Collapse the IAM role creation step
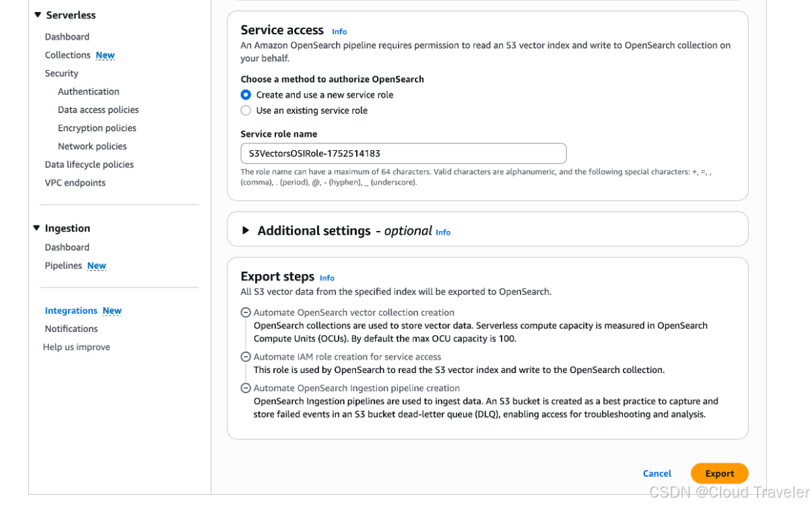Image resolution: width=812 pixels, height=505 pixels. point(246,357)
